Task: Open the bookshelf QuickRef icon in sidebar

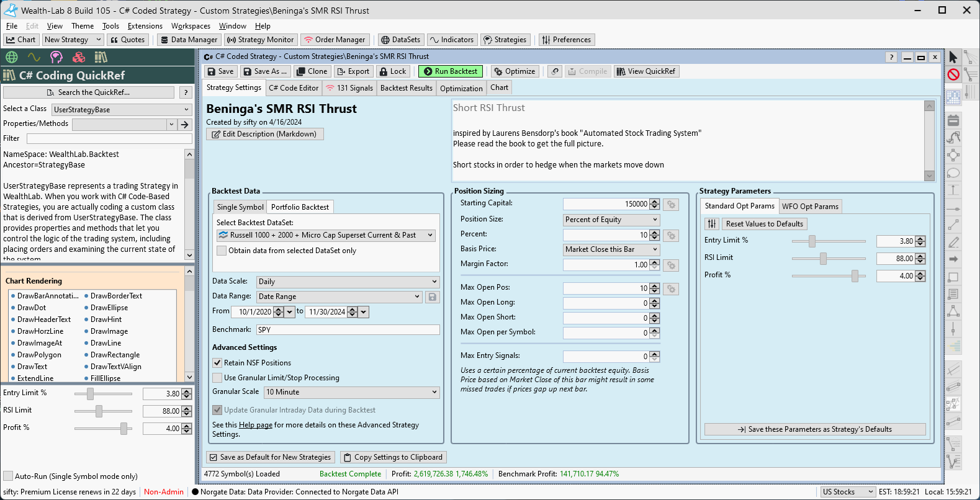Action: 101,57
